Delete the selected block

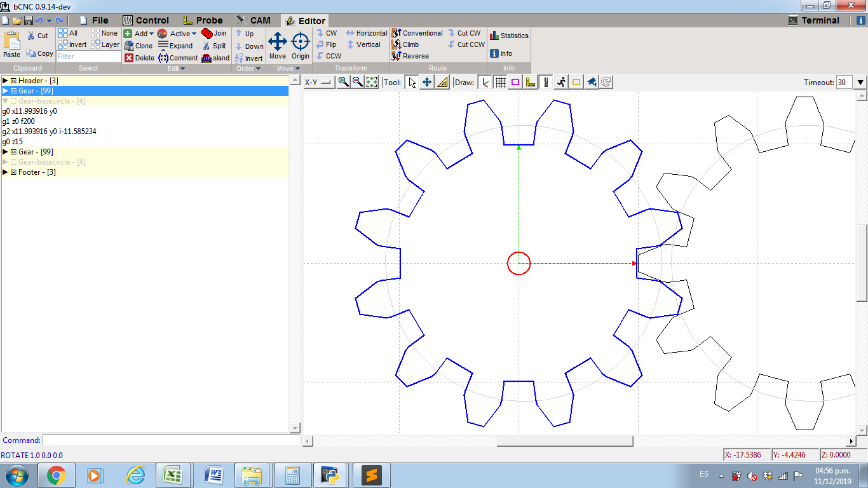click(x=139, y=58)
